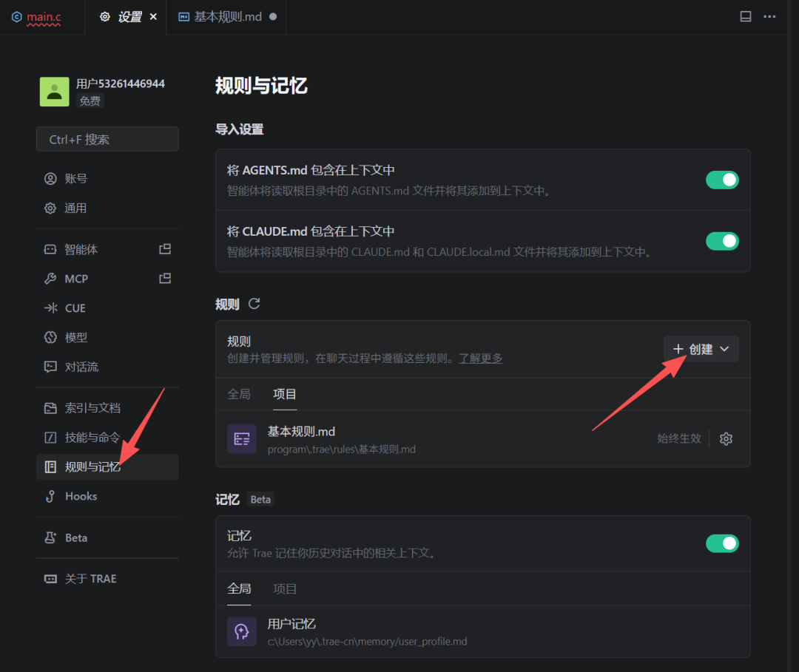Click the external window icon beside MCP

[x=165, y=279]
